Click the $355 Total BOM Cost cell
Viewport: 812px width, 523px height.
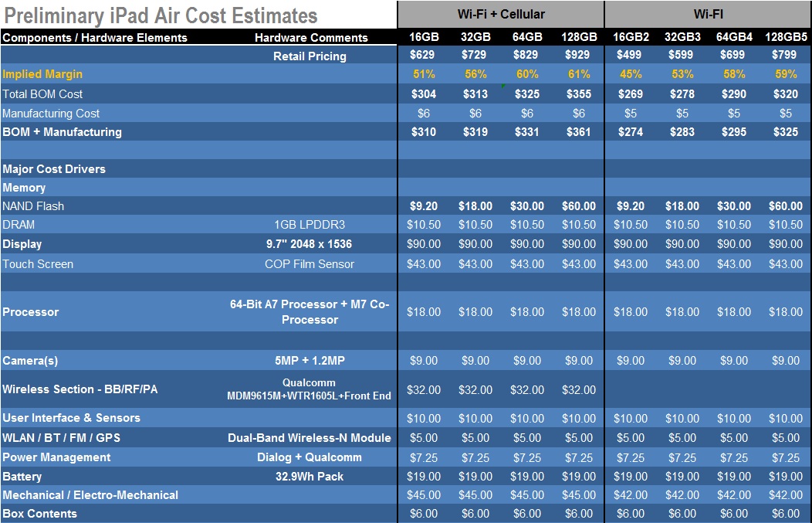pyautogui.click(x=578, y=93)
